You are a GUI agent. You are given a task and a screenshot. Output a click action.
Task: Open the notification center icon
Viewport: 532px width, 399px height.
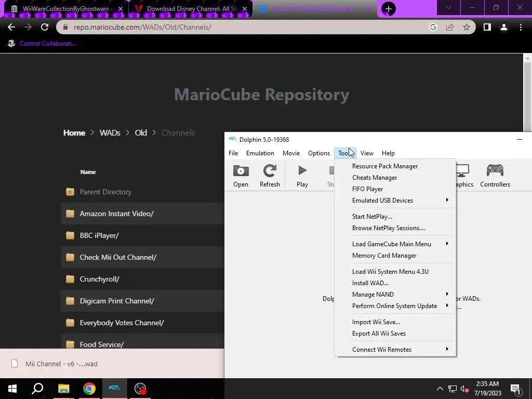[516, 389]
